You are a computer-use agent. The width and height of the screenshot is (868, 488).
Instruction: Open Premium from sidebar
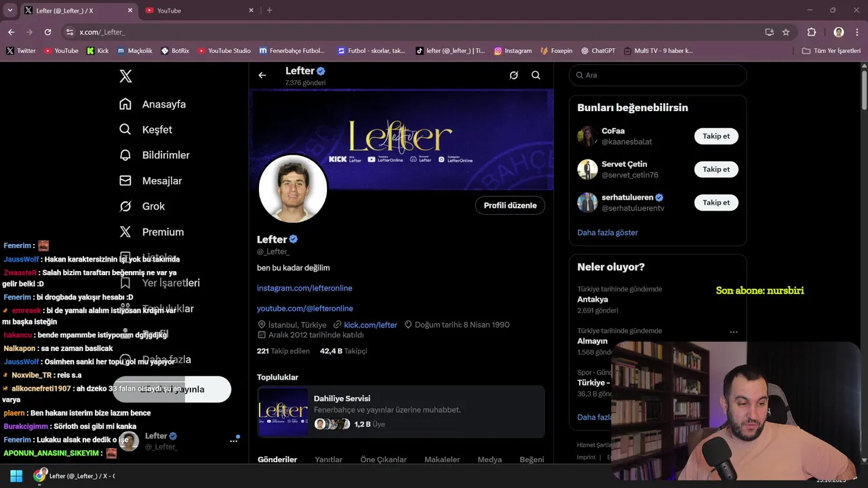151,232
